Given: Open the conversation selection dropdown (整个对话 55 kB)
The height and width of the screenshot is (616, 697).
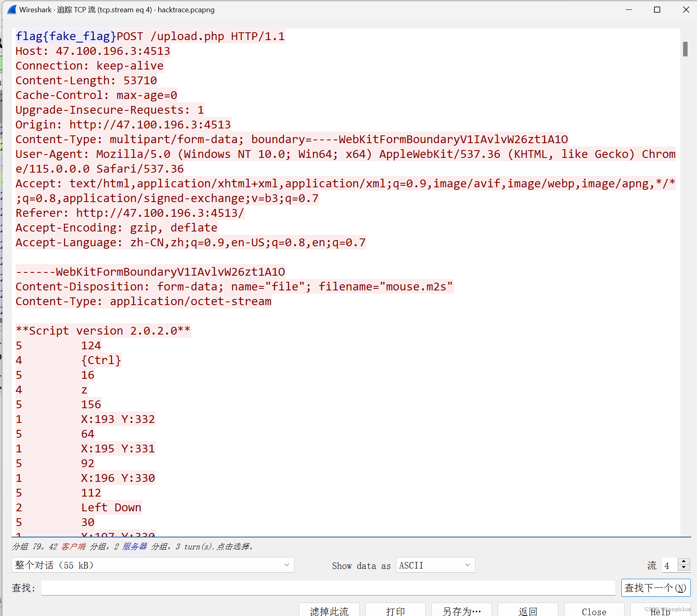Looking at the screenshot, I should (x=153, y=565).
